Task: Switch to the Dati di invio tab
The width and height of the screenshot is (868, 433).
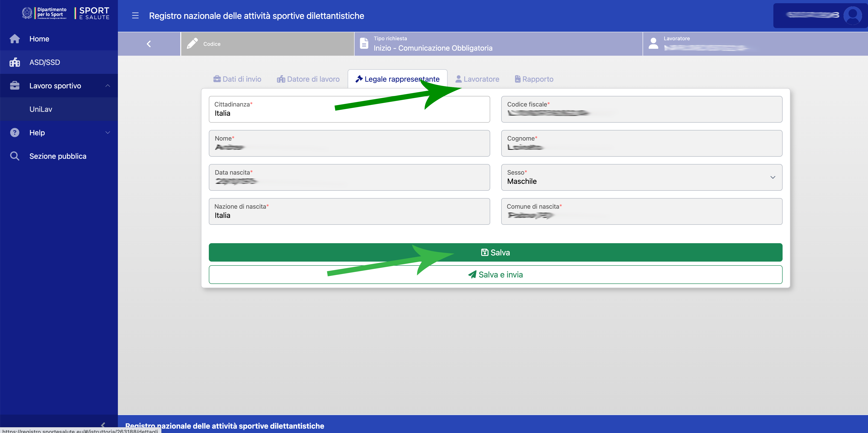Action: click(x=237, y=79)
